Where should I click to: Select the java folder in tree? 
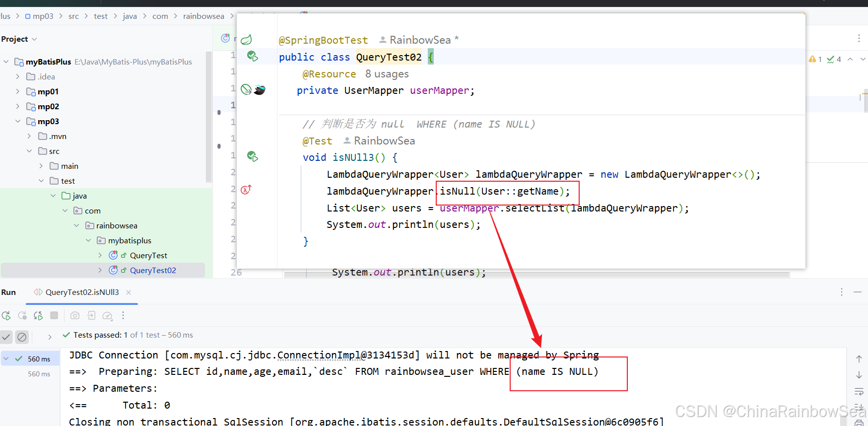pyautogui.click(x=79, y=196)
